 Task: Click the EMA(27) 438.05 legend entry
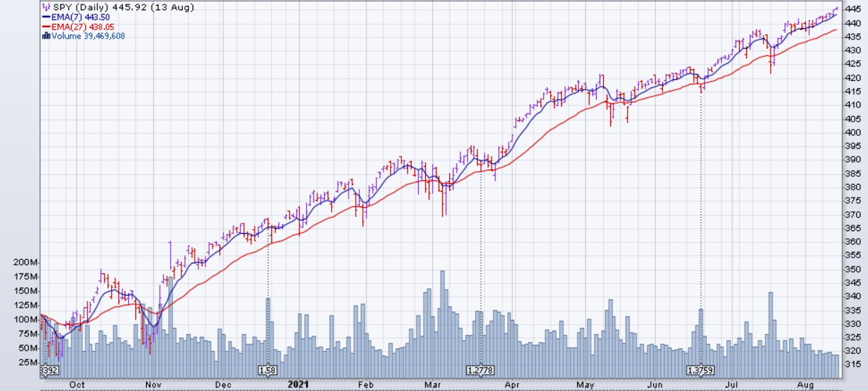[83, 27]
